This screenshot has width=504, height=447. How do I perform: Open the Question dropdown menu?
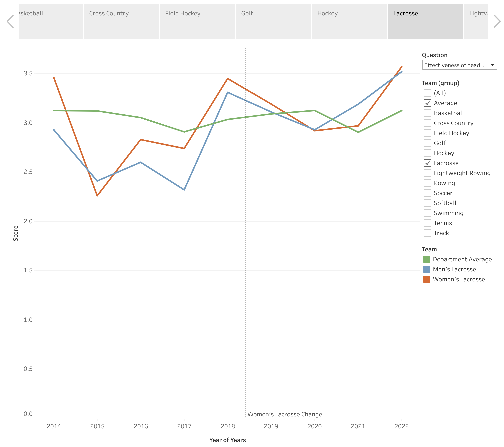tap(459, 65)
